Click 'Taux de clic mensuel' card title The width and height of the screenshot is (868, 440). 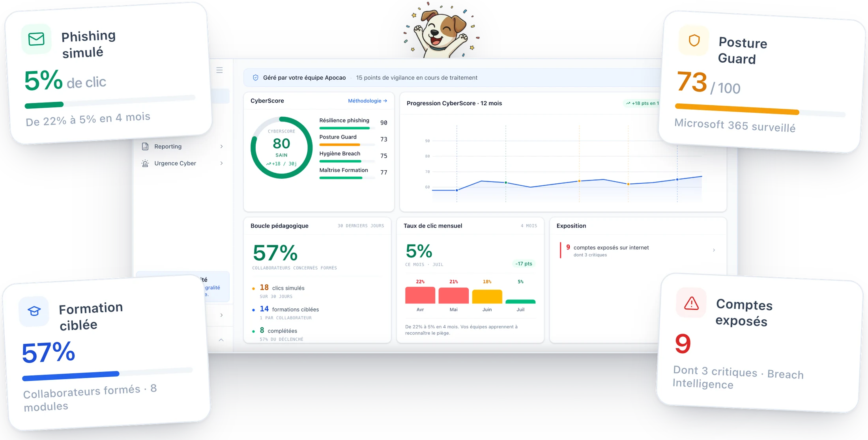[433, 226]
